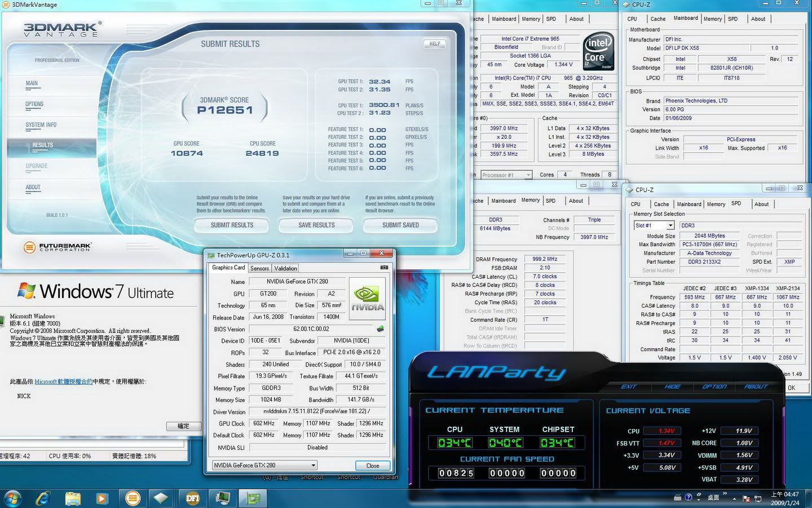This screenshot has width=812, height=508.
Task: Open ABOUT in 3DMark Vantage sidebar
Action: [x=33, y=187]
